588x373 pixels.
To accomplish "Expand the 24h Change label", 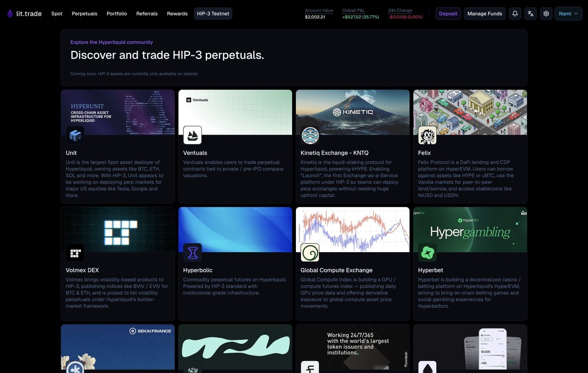I will click(x=400, y=10).
